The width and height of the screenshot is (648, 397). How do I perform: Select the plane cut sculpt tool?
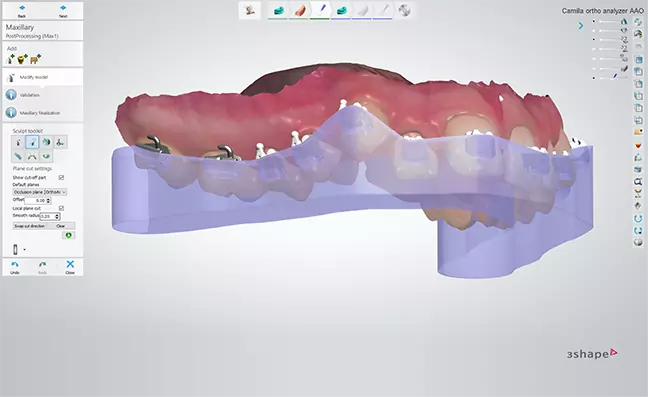tap(32, 142)
